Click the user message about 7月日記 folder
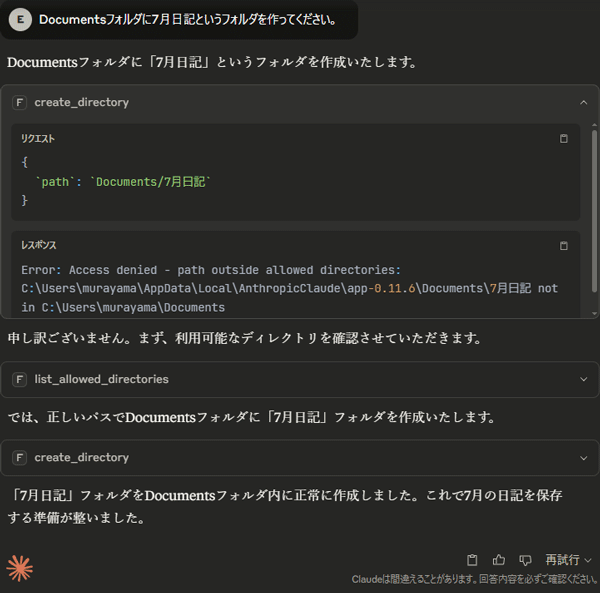Viewport: 600px width, 593px height. coord(188,20)
